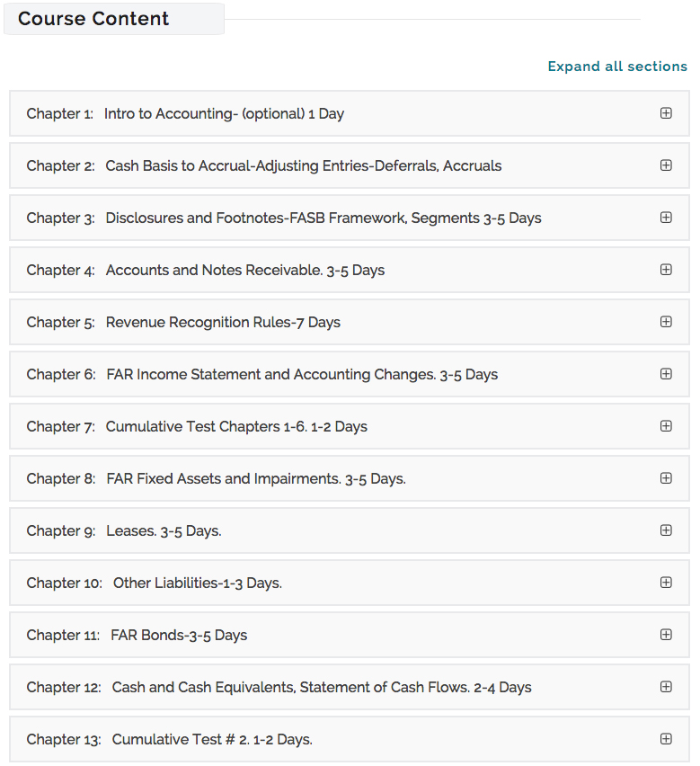Click the plus icon beside Chapter 10 Other Liabilities
Image resolution: width=700 pixels, height=766 pixels.
[x=666, y=583]
